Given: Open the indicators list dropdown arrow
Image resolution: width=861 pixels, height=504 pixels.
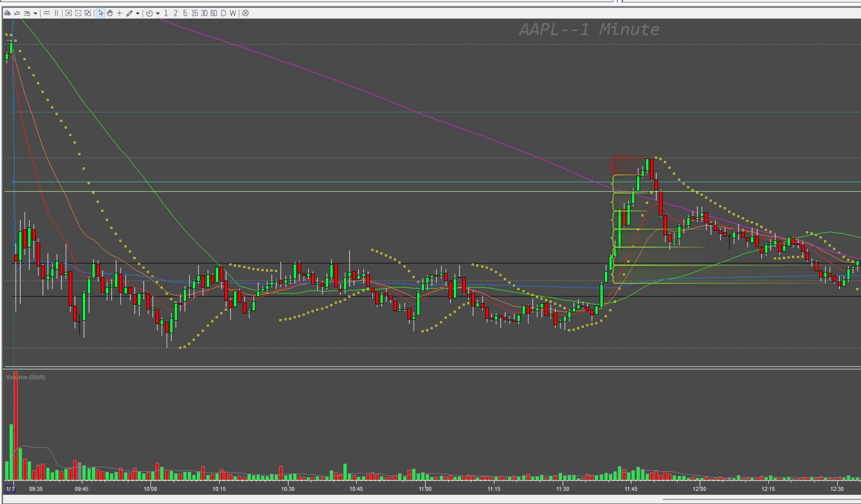Looking at the screenshot, I should 35,14.
